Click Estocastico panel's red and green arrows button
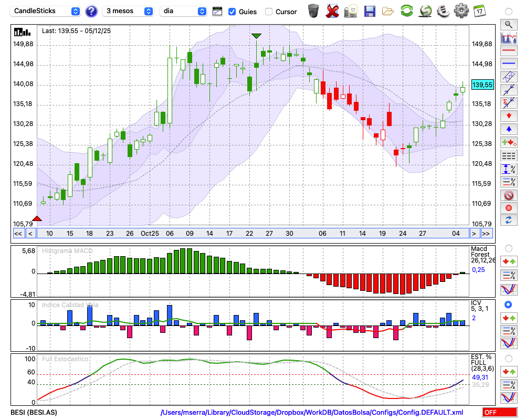 pos(509,372)
